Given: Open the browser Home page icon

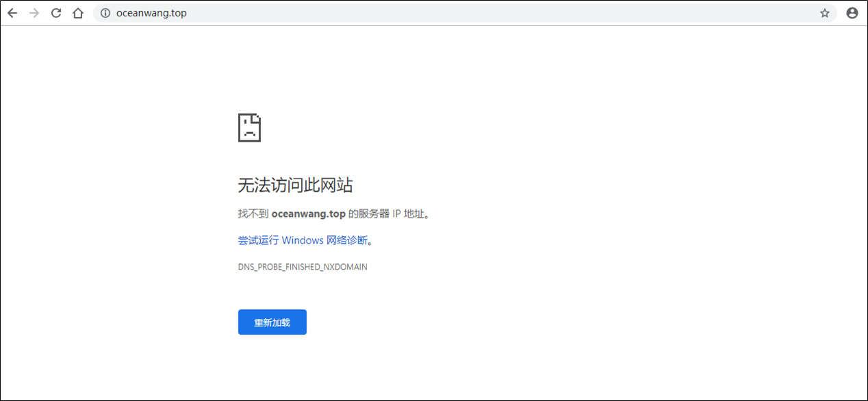Looking at the screenshot, I should pos(78,12).
